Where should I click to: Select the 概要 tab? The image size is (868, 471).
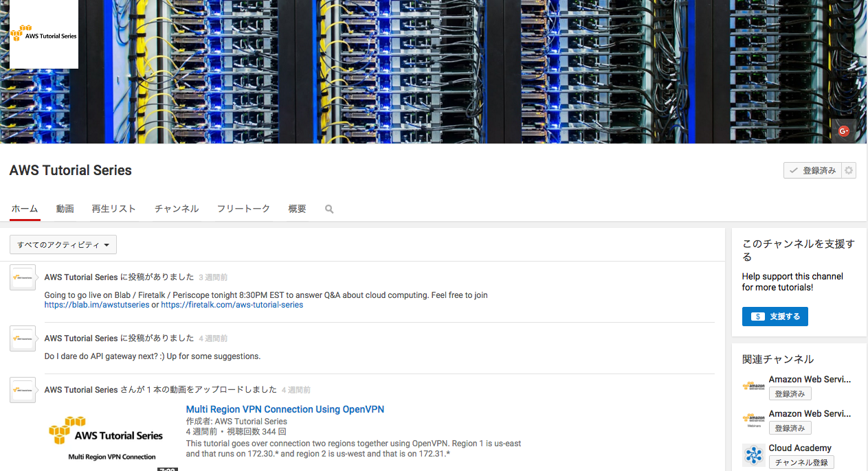pos(297,209)
